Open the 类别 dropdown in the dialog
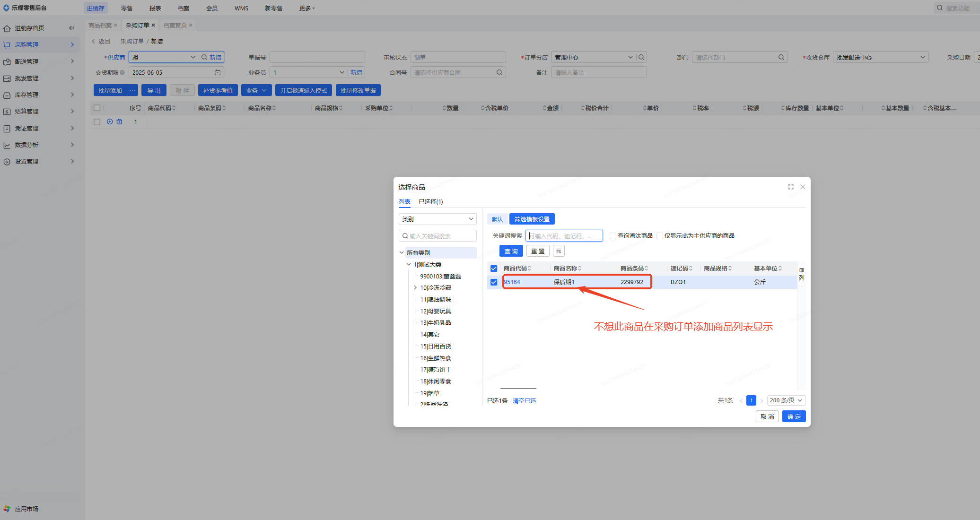The width and height of the screenshot is (980, 520). point(437,219)
